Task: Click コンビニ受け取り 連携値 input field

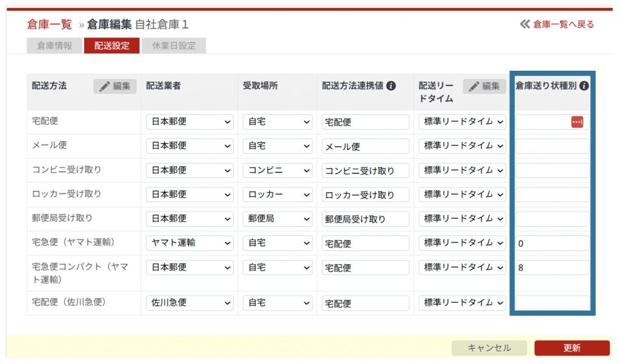Action: 365,171
